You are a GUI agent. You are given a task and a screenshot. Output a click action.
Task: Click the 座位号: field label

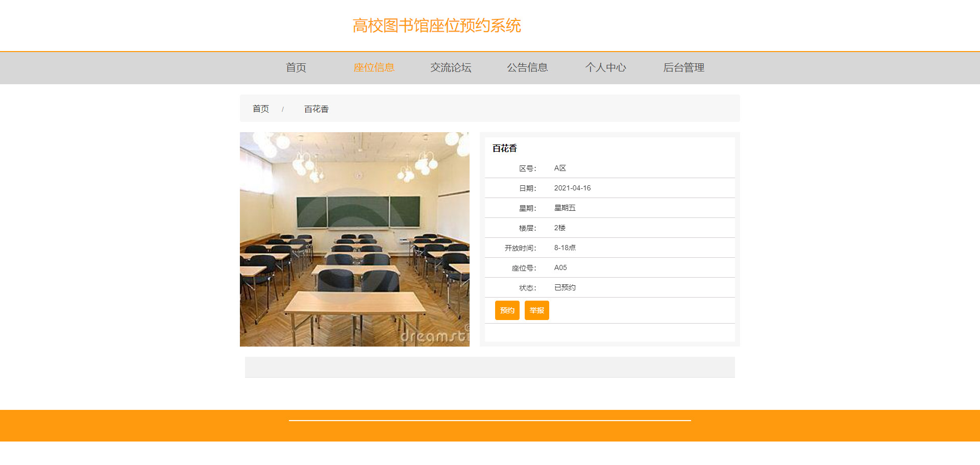pyautogui.click(x=524, y=268)
